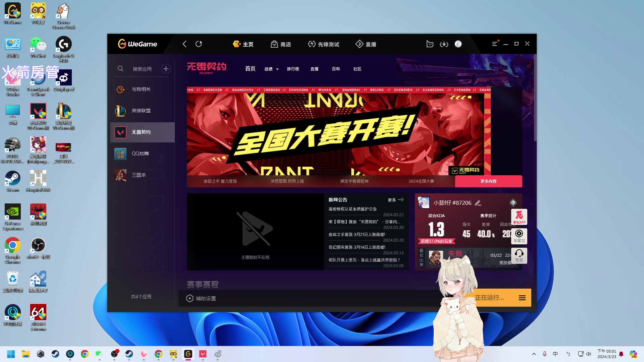Open news 奇幻朋克套装 3月14日上架商城
Screen dimensions: 644x362
pos(357,247)
